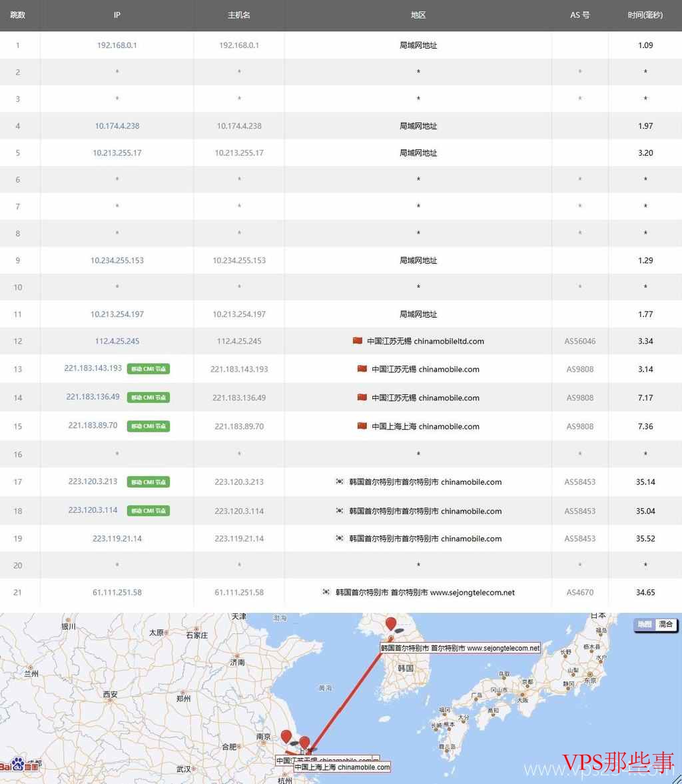The image size is (682, 784).
Task: Click CMI node badge beside 221.183.89.70
Action: 149,426
